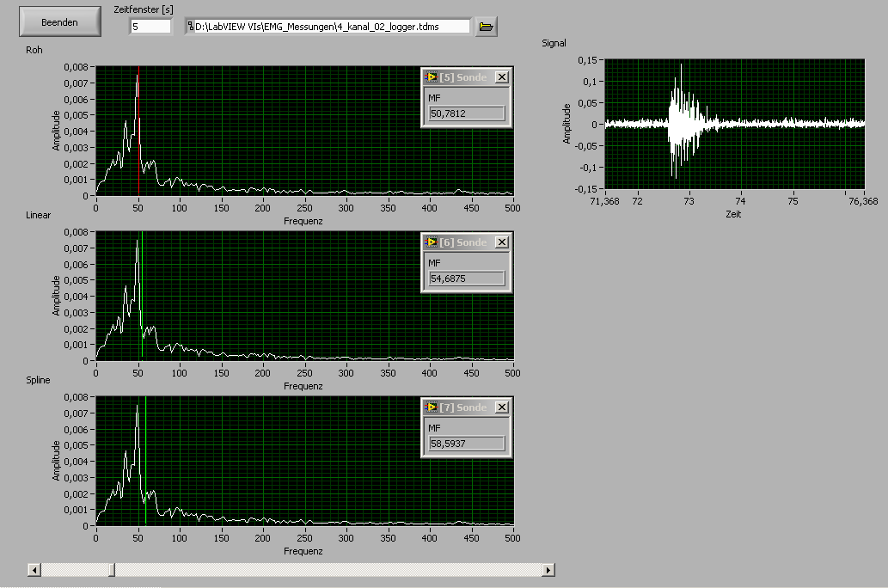Click the Roh graph label

coord(34,50)
